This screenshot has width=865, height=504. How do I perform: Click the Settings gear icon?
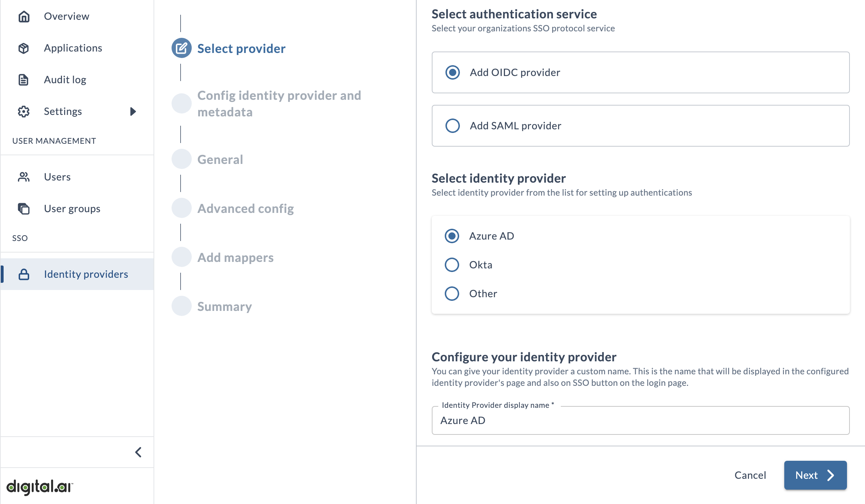(x=24, y=111)
